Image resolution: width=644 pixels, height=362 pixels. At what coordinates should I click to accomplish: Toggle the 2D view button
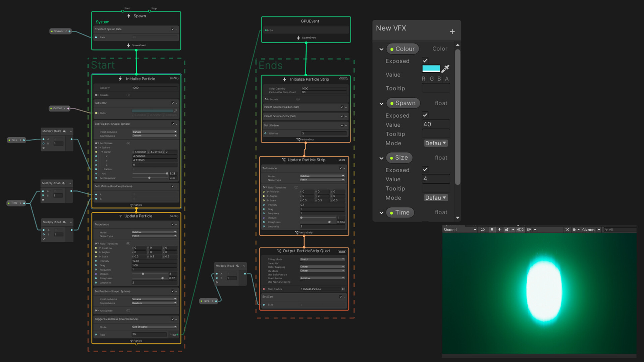point(483,230)
